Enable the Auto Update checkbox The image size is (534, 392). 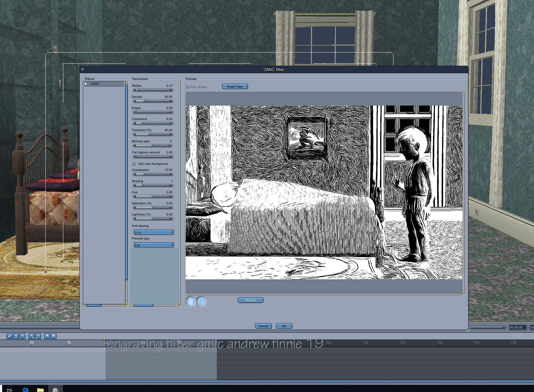(x=187, y=87)
